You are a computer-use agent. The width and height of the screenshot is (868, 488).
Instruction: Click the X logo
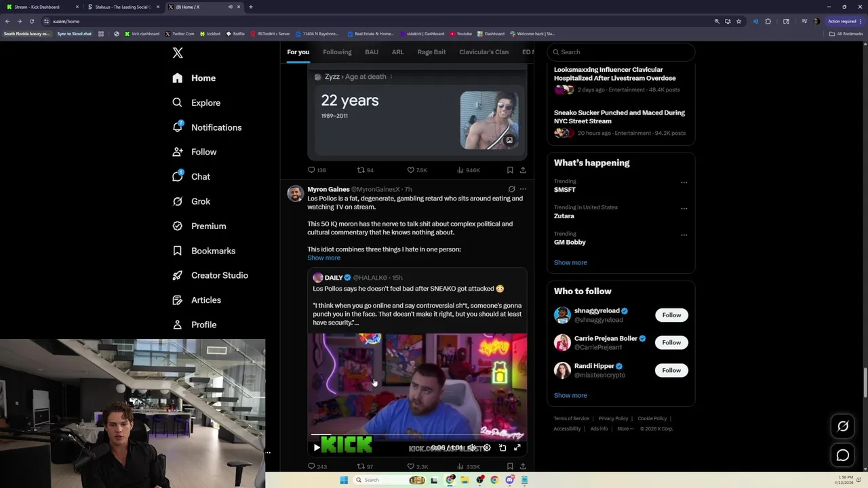178,53
